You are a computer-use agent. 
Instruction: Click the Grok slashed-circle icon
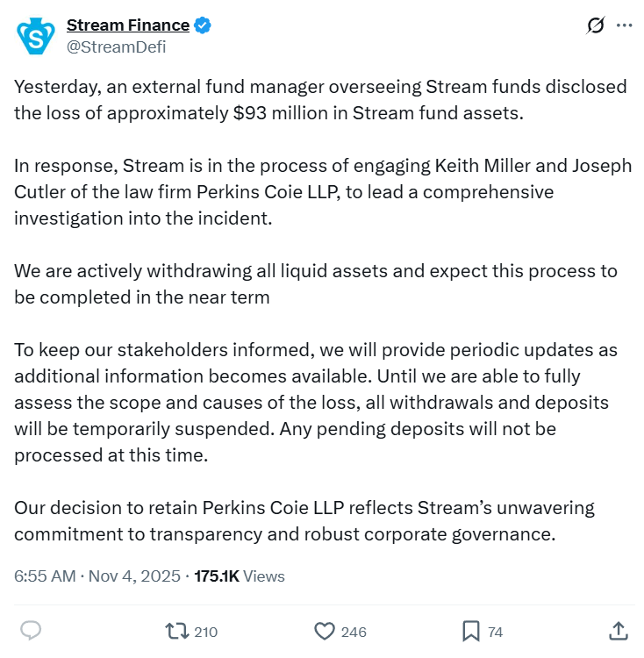coord(596,25)
